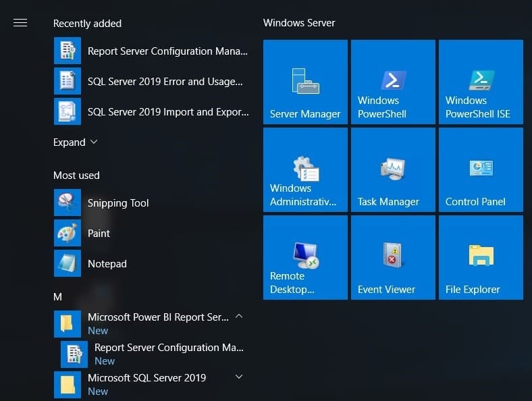Screen dimensions: 532x401
Task: Open the Control Panel tile
Action: [481, 170]
